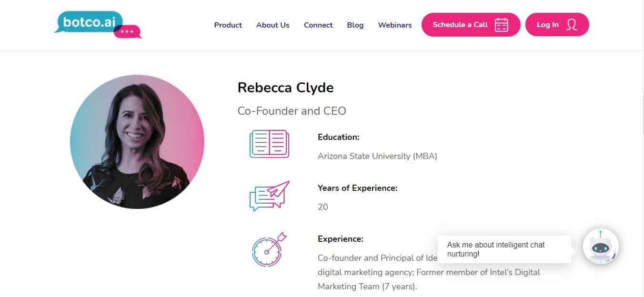Click the target clock Experience icon
The width and height of the screenshot is (644, 297).
(x=268, y=249)
